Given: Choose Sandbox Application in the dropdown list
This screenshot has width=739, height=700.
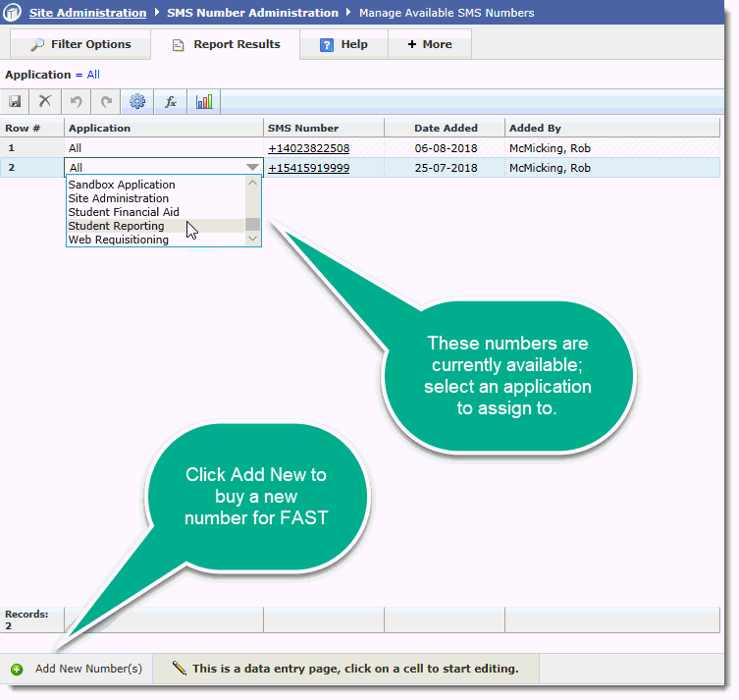Looking at the screenshot, I should 122,185.
